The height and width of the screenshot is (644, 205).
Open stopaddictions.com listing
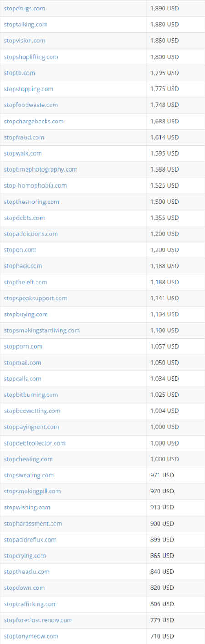(31, 233)
